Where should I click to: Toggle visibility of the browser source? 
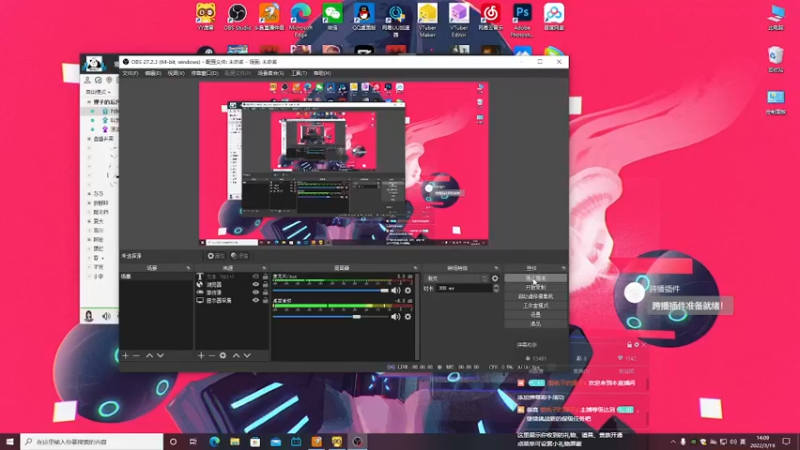point(256,285)
